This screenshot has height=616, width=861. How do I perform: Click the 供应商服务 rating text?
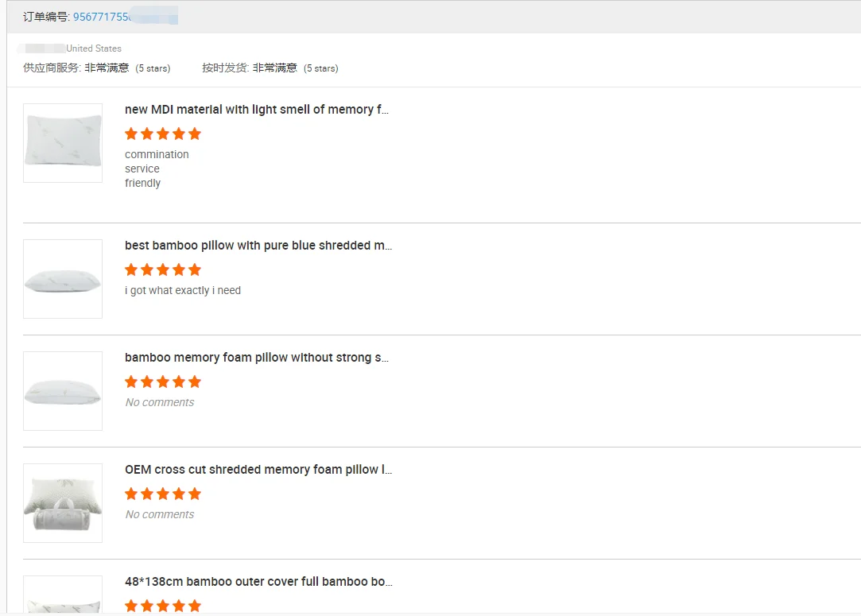(96, 68)
